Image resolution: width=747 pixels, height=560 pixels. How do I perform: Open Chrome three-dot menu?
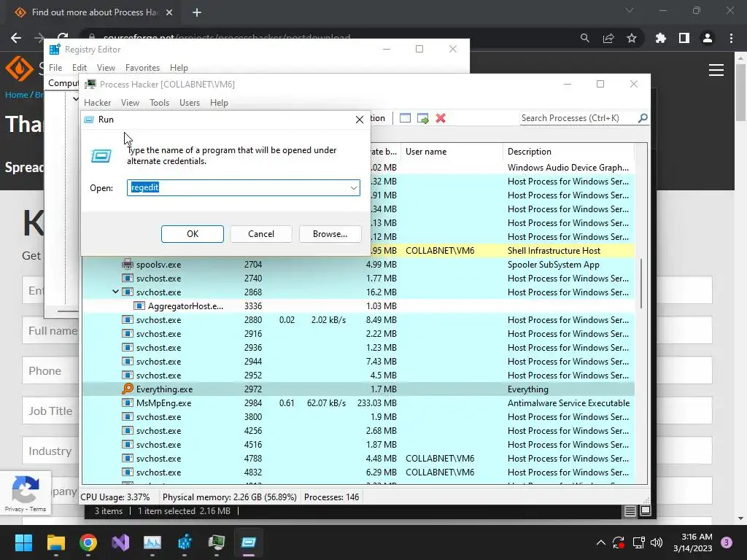[731, 38]
